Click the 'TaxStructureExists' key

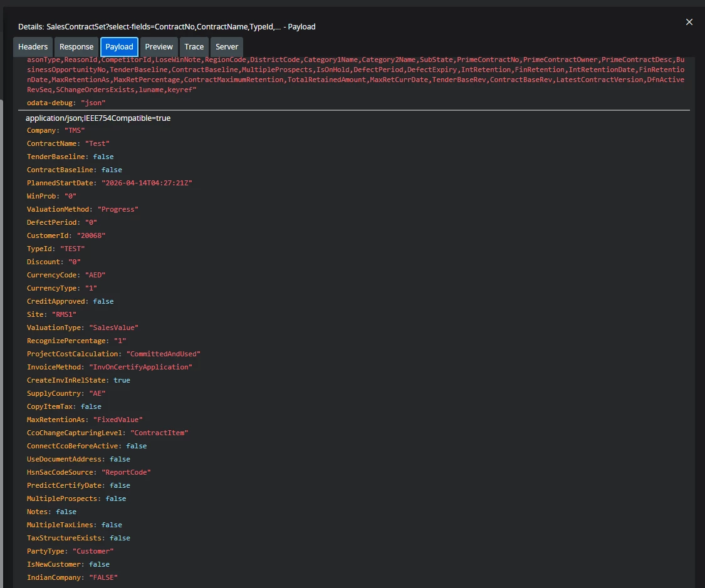point(65,538)
